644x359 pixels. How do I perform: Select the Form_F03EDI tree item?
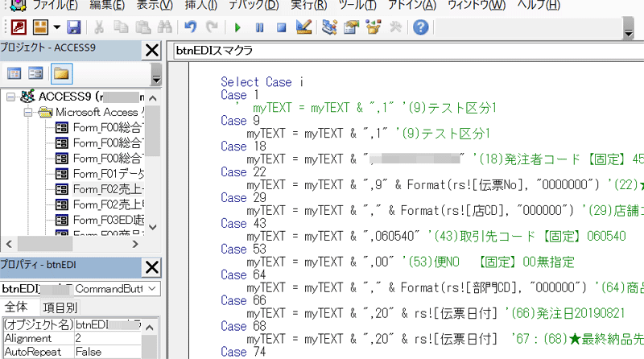pos(109,221)
